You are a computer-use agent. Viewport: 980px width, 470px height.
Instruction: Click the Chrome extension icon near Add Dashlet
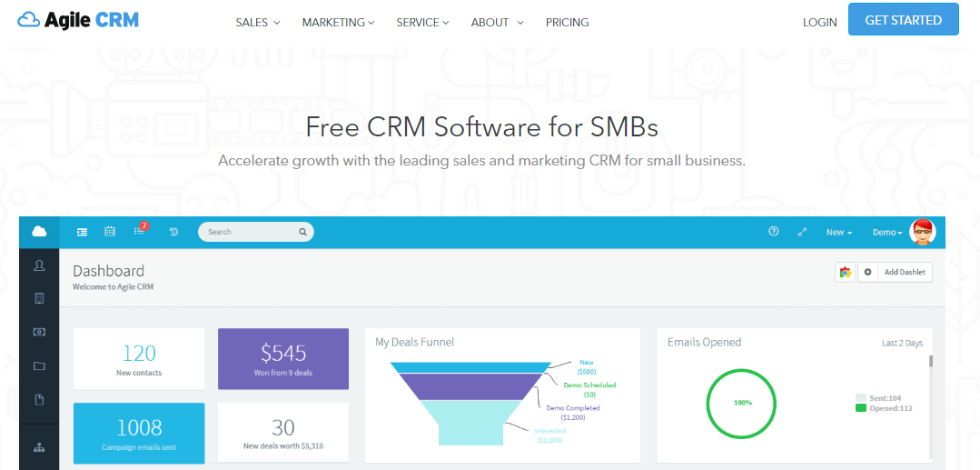point(846,272)
